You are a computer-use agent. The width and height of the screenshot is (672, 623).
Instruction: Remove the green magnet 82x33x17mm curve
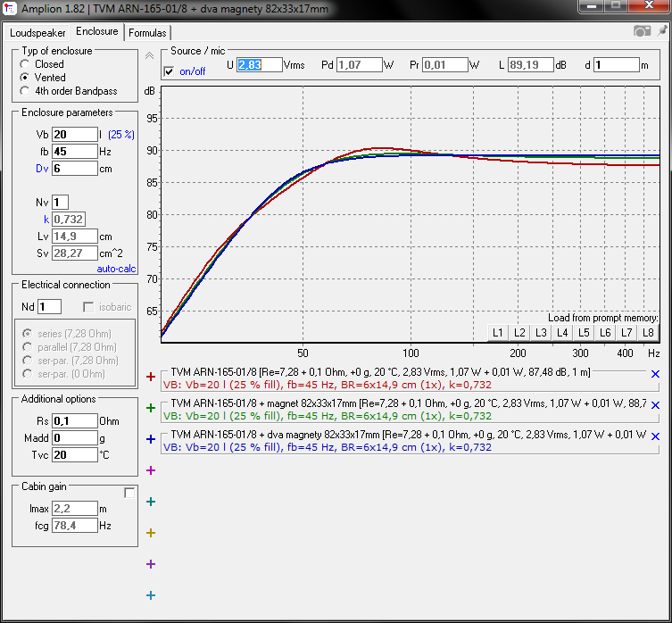(x=655, y=405)
